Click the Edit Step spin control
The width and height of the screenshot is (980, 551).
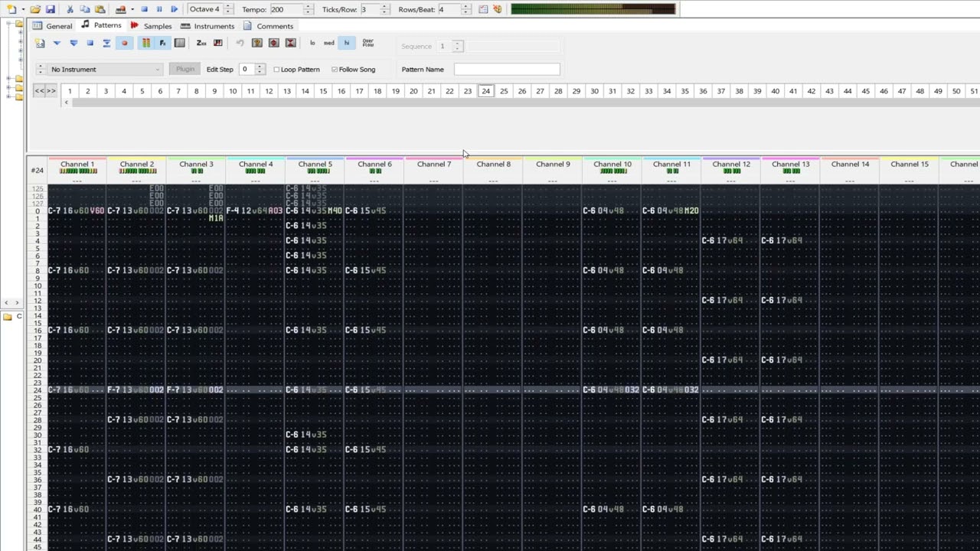(260, 70)
